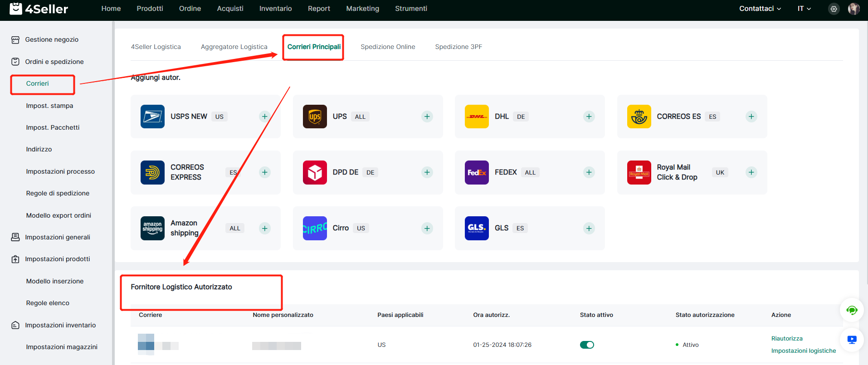
Task: Click the GLS logo icon
Action: pos(477,228)
